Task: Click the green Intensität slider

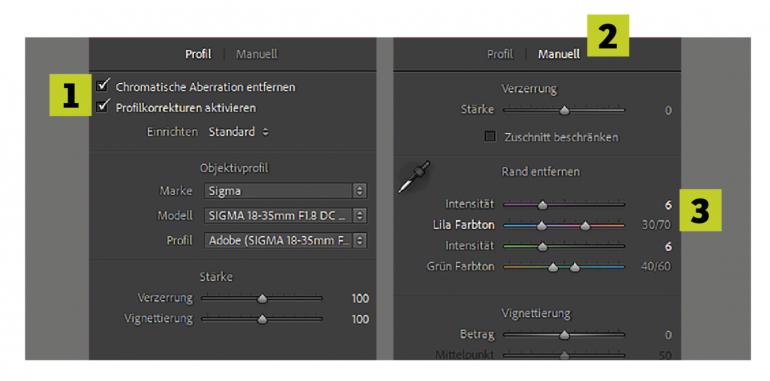Action: click(564, 246)
